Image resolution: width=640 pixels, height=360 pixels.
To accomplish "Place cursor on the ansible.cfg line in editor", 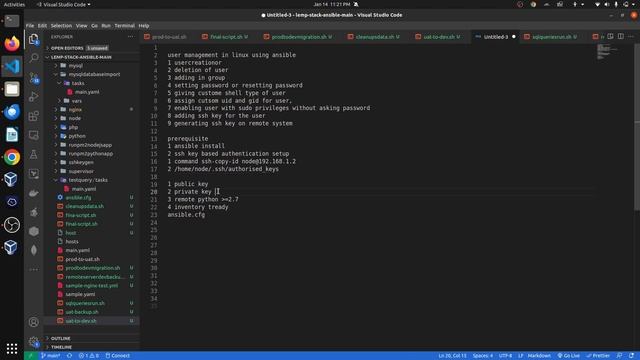I will click(x=186, y=215).
